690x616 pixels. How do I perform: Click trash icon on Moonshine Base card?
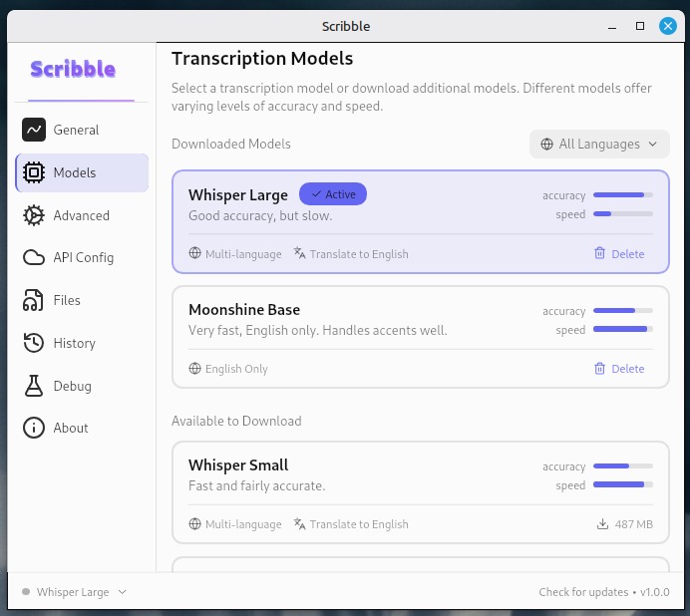pos(599,368)
